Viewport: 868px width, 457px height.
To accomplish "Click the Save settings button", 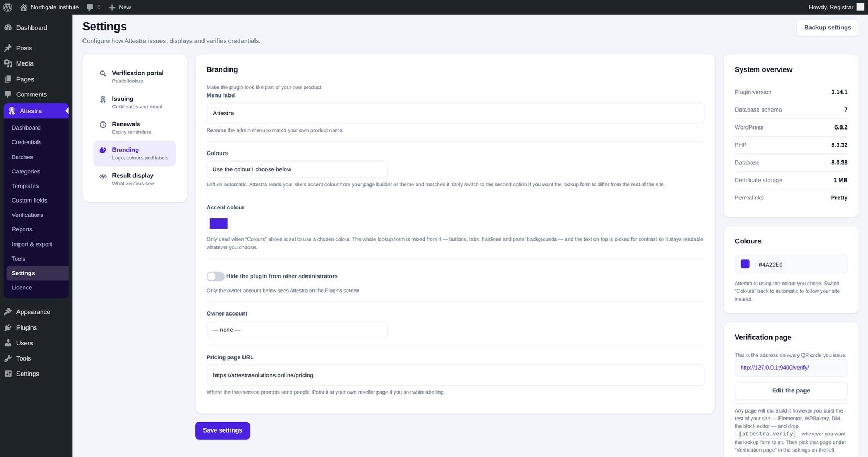I will [x=222, y=430].
